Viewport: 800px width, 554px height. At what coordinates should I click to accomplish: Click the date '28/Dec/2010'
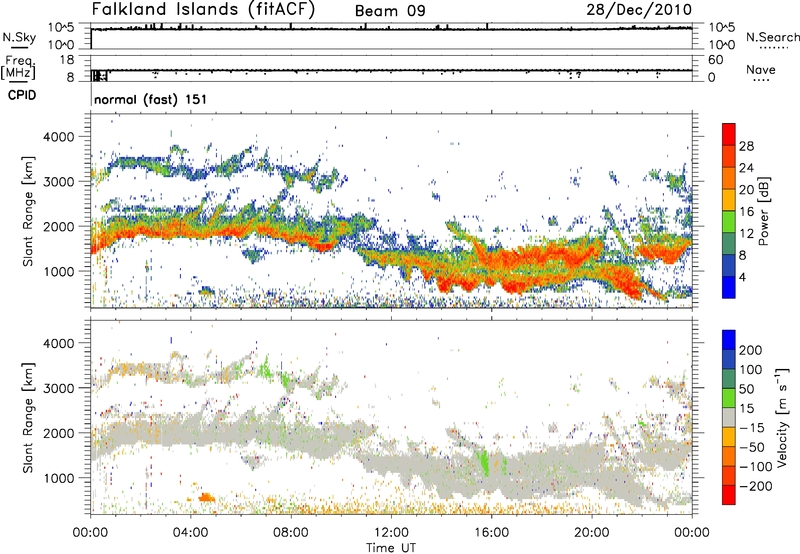tap(639, 9)
